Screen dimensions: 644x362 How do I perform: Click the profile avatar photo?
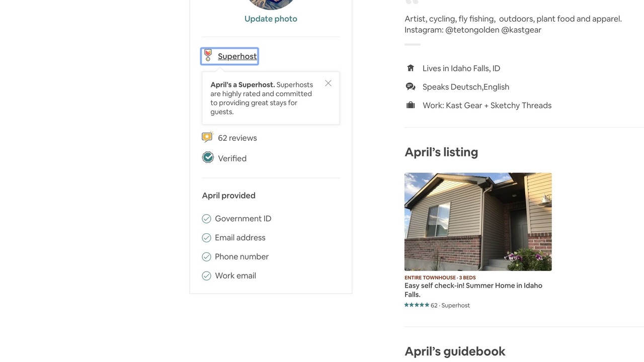point(271,4)
